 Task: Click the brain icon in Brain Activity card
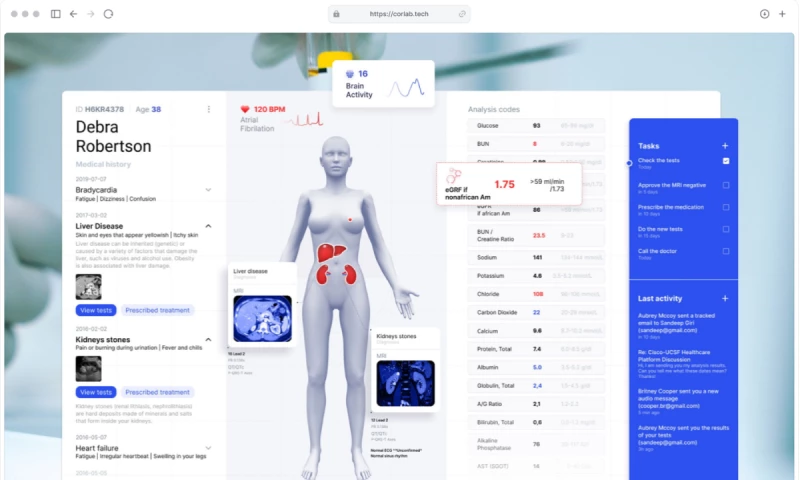349,74
